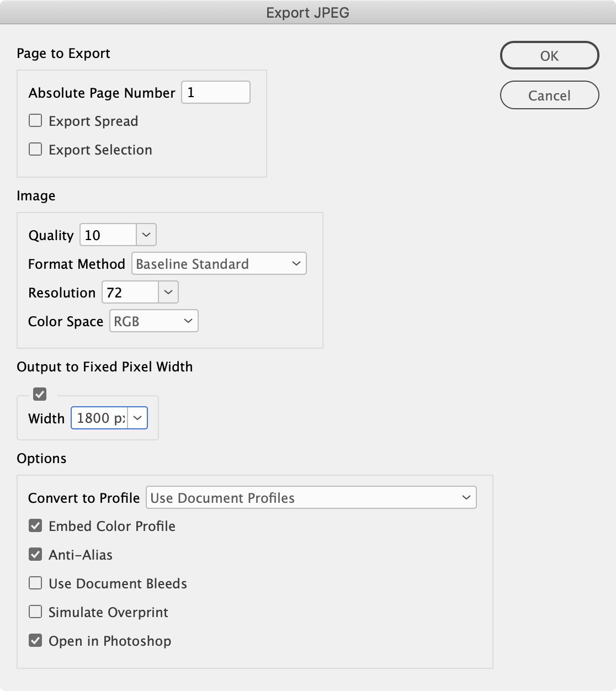The height and width of the screenshot is (691, 616).
Task: Disable the Open in Photoshop checkbox
Action: pyautogui.click(x=35, y=640)
